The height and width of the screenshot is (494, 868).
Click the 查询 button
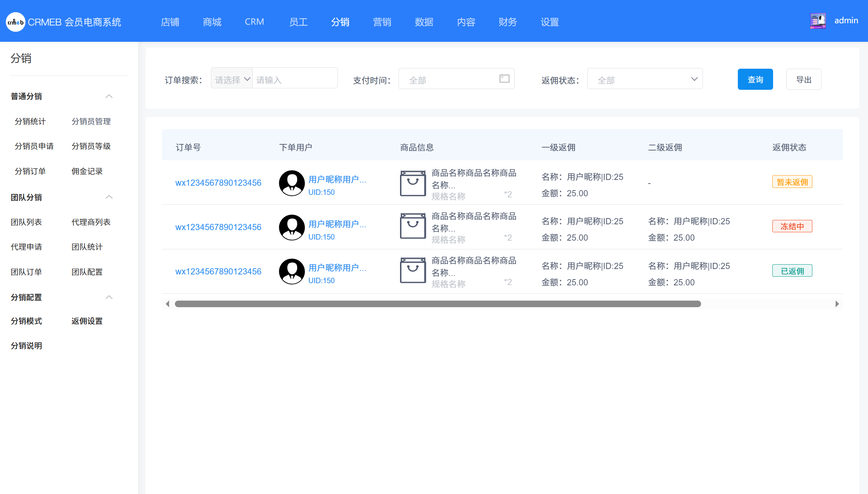click(x=755, y=79)
